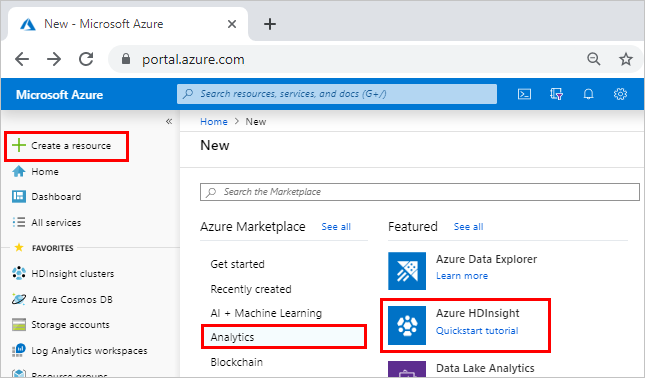This screenshot has width=645, height=378.
Task: Open All services label in sidebar
Action: point(56,223)
